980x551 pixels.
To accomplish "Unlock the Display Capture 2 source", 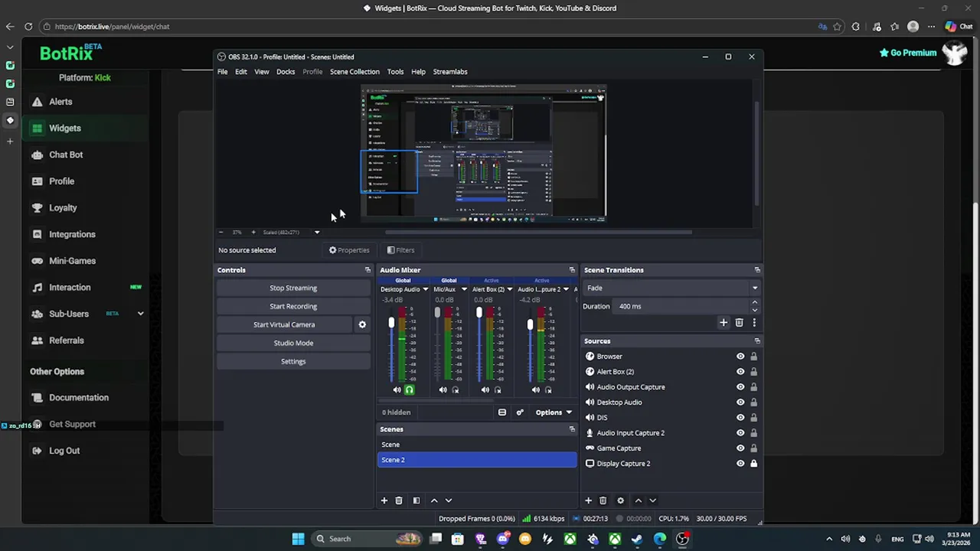I will coord(753,464).
